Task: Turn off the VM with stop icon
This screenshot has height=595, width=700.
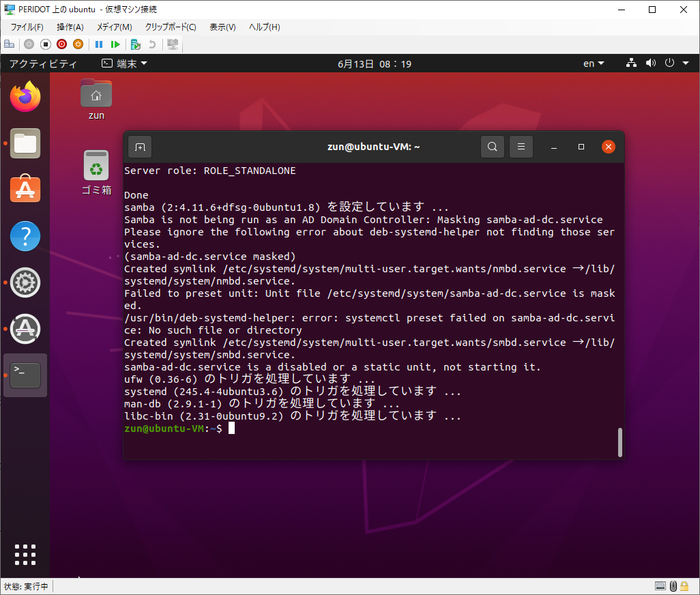Action: click(46, 44)
